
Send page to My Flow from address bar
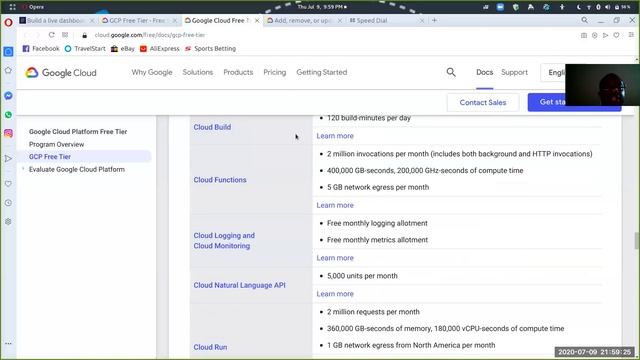[605, 36]
